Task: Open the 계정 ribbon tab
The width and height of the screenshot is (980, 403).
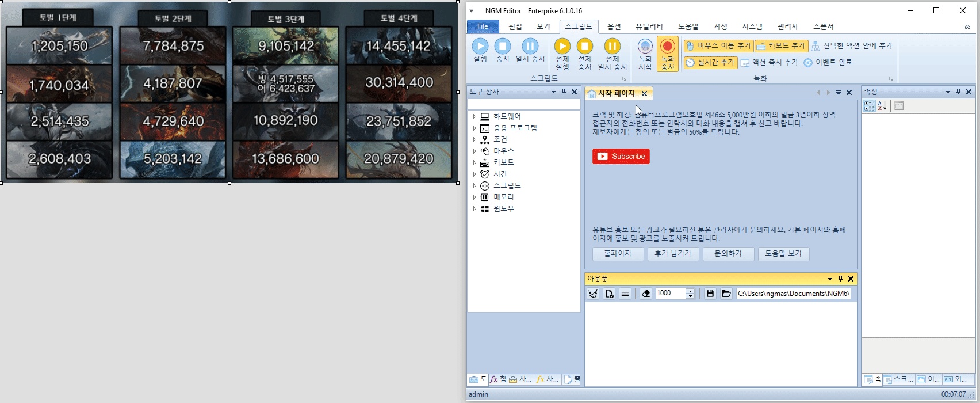Action: (721, 26)
